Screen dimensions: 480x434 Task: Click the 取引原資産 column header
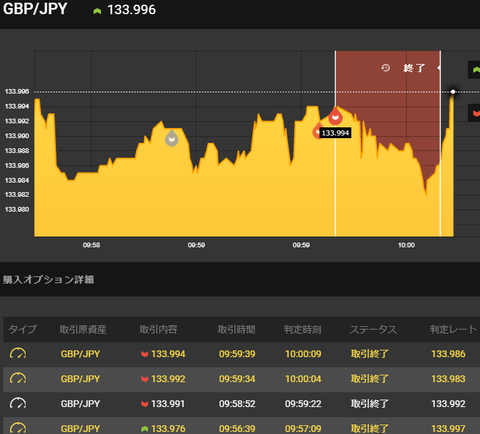83,329
